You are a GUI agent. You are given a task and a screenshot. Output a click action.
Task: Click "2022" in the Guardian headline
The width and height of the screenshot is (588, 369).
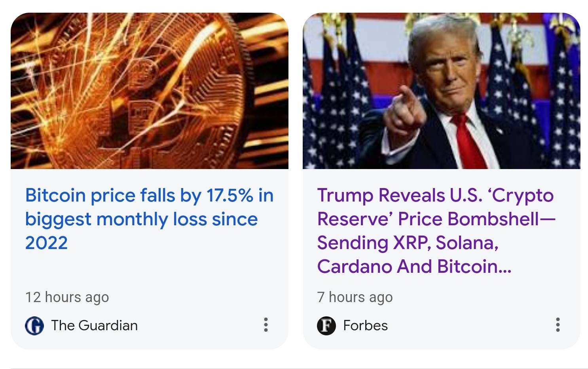tap(46, 243)
